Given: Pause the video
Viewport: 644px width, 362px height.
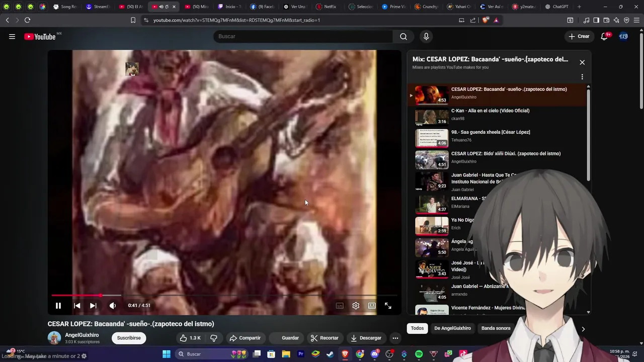Looking at the screenshot, I should click(x=58, y=306).
